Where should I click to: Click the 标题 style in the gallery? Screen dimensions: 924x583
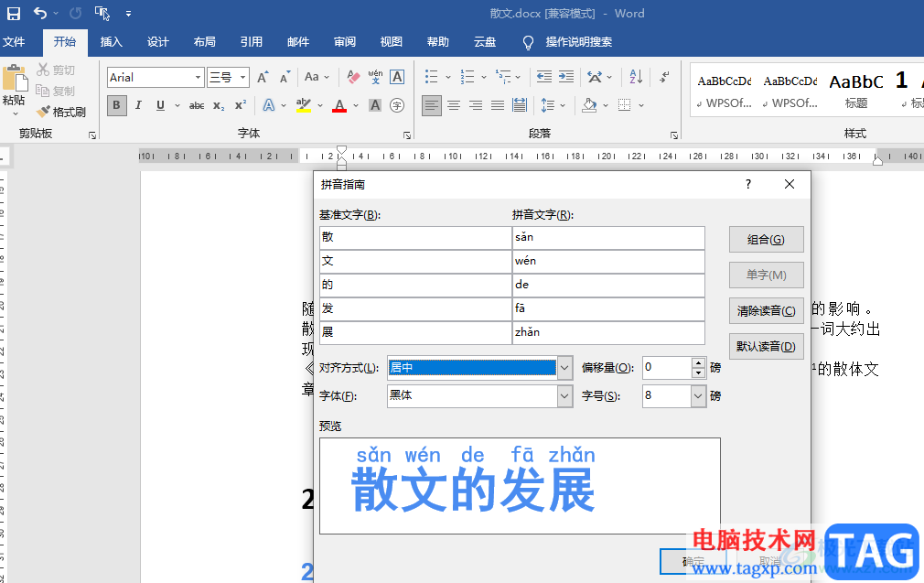(856, 91)
